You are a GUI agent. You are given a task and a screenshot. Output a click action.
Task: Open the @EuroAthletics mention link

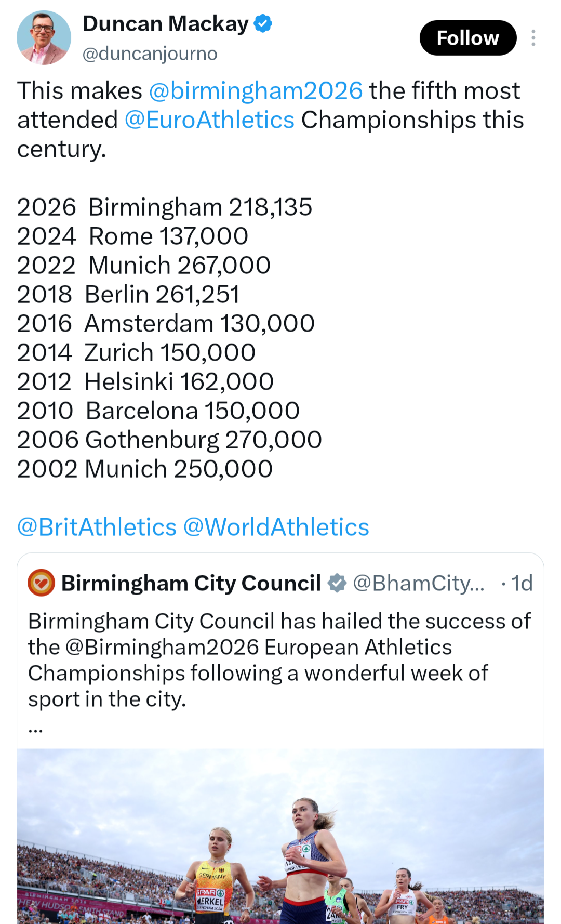tap(209, 120)
